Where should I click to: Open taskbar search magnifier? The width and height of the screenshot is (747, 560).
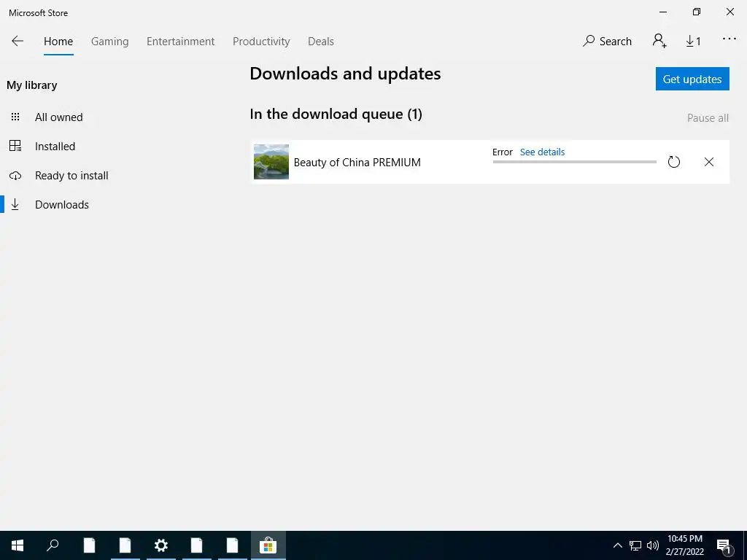53,545
